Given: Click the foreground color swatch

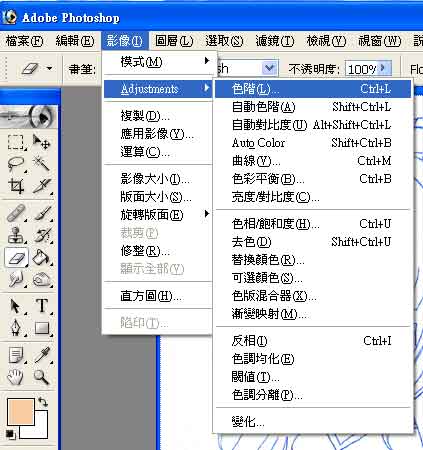Looking at the screenshot, I should (x=21, y=412).
